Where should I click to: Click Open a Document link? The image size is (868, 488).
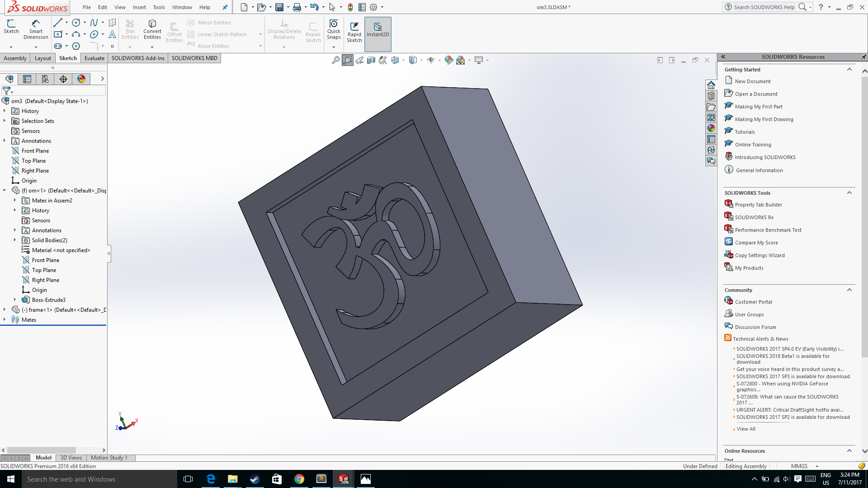coord(756,94)
